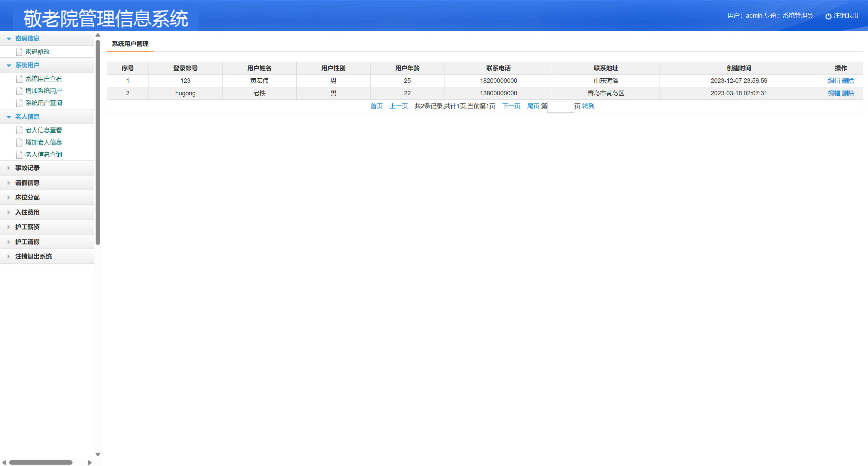Click the power icon beside 注销退出

pos(828,16)
